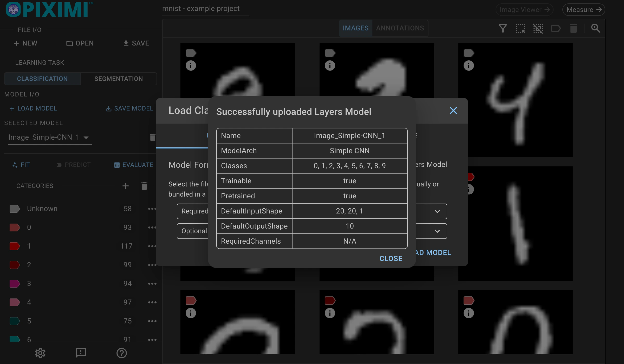
Task: Click the color tag of category 5
Action: tap(15, 321)
